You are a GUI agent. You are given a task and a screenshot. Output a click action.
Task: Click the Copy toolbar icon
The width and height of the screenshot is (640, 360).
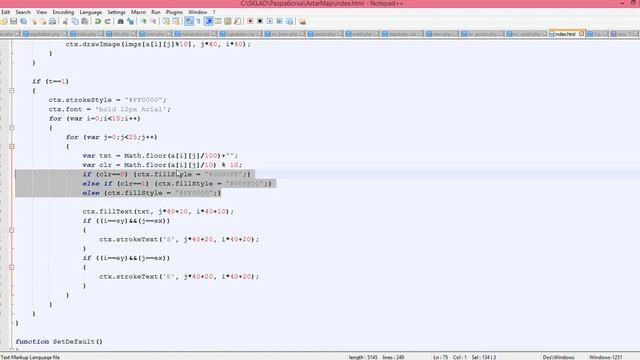75,21
